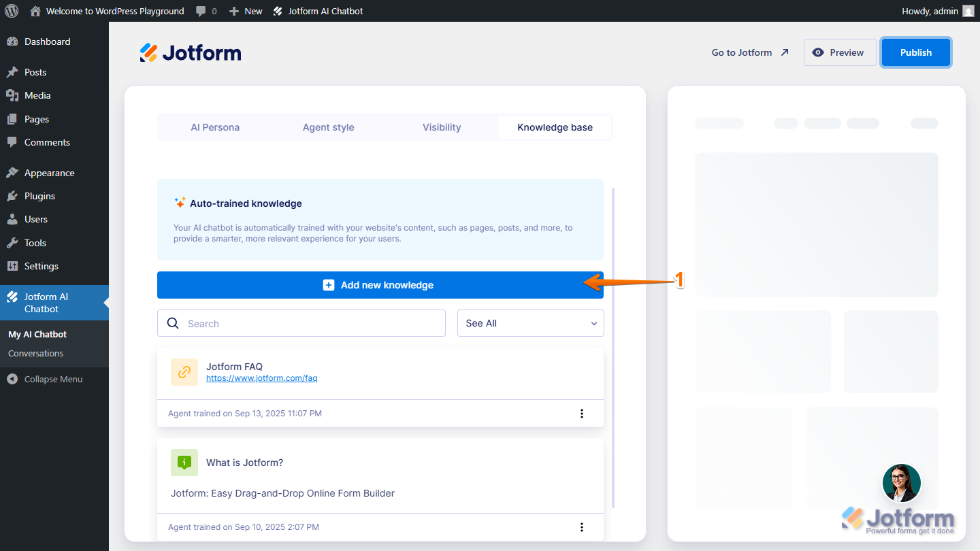Click the Media icon in sidebar
Image resolution: width=980 pixels, height=551 pixels.
point(12,95)
